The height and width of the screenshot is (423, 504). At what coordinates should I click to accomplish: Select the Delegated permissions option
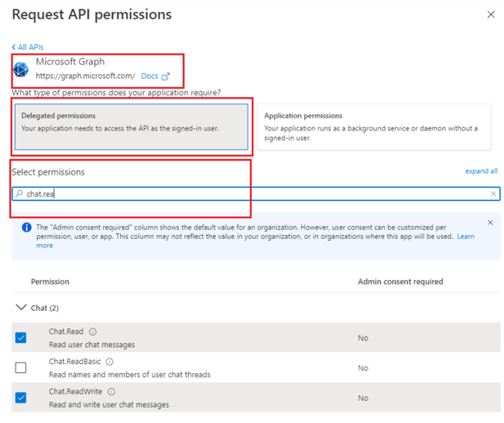pyautogui.click(x=131, y=127)
